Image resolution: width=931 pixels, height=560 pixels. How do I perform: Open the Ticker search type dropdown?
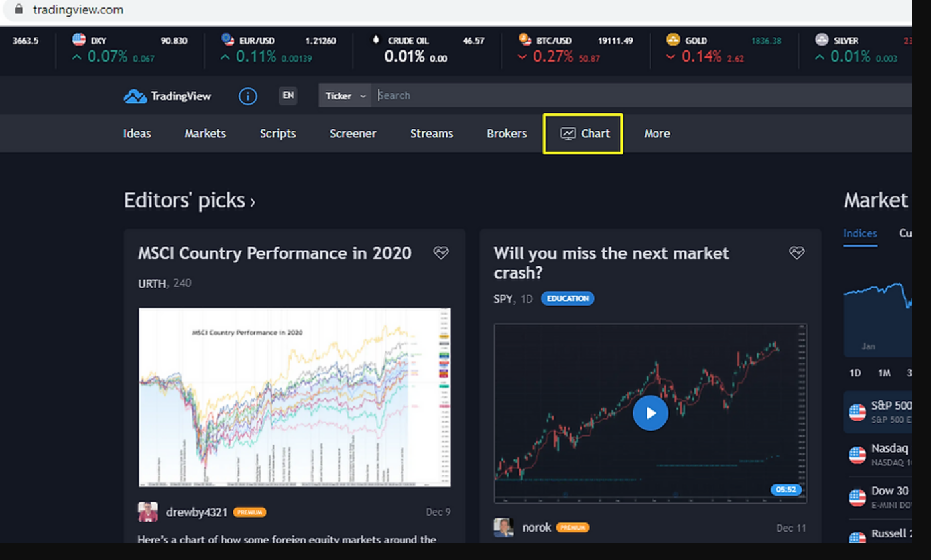(x=345, y=96)
